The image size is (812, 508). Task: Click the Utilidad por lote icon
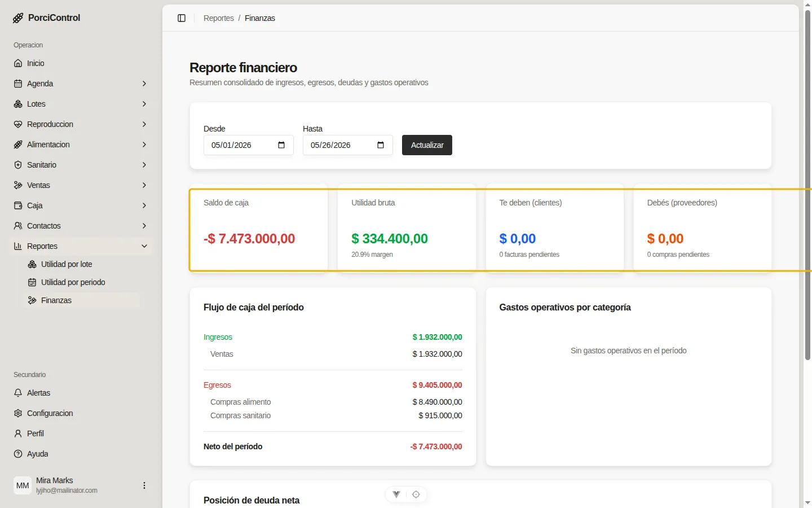pos(32,264)
